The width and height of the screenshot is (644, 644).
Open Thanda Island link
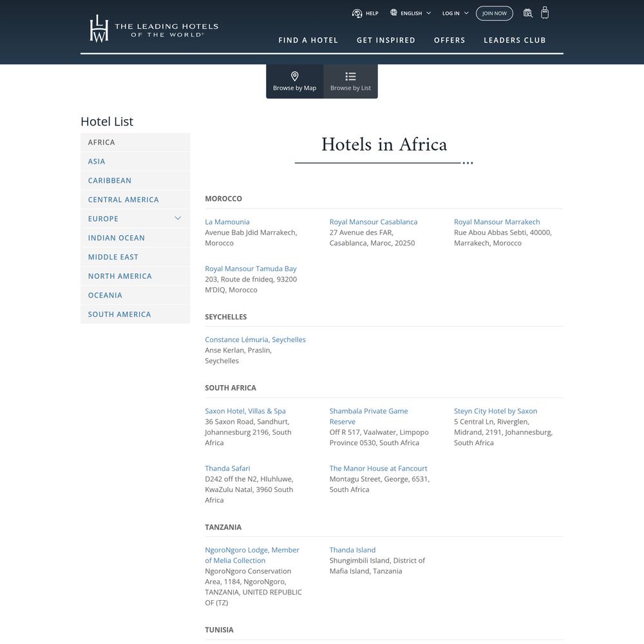pos(352,550)
